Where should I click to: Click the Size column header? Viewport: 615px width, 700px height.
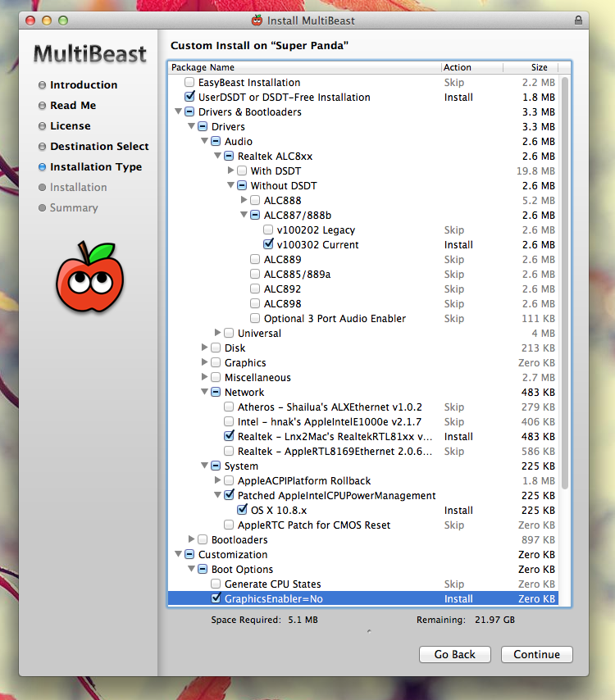(x=531, y=67)
